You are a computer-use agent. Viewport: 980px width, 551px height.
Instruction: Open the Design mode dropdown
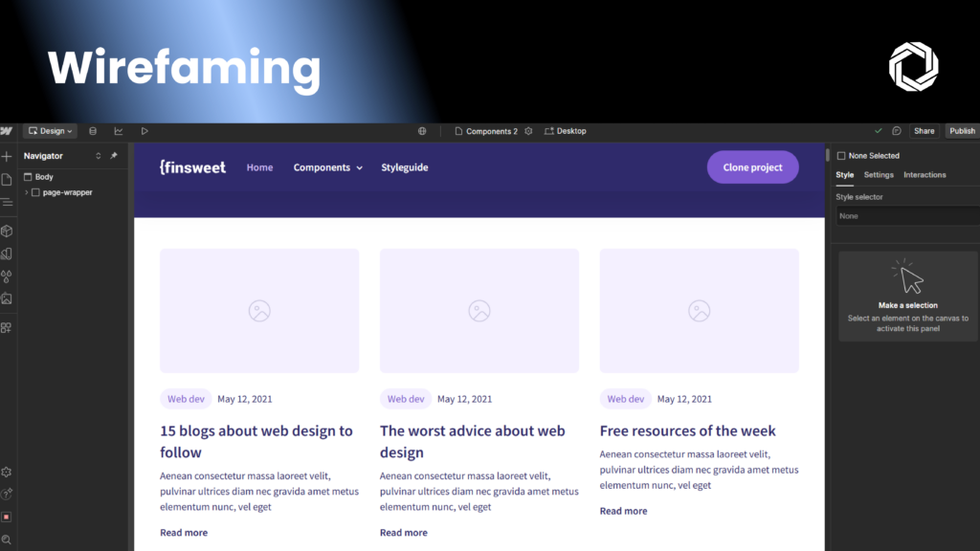tap(50, 131)
